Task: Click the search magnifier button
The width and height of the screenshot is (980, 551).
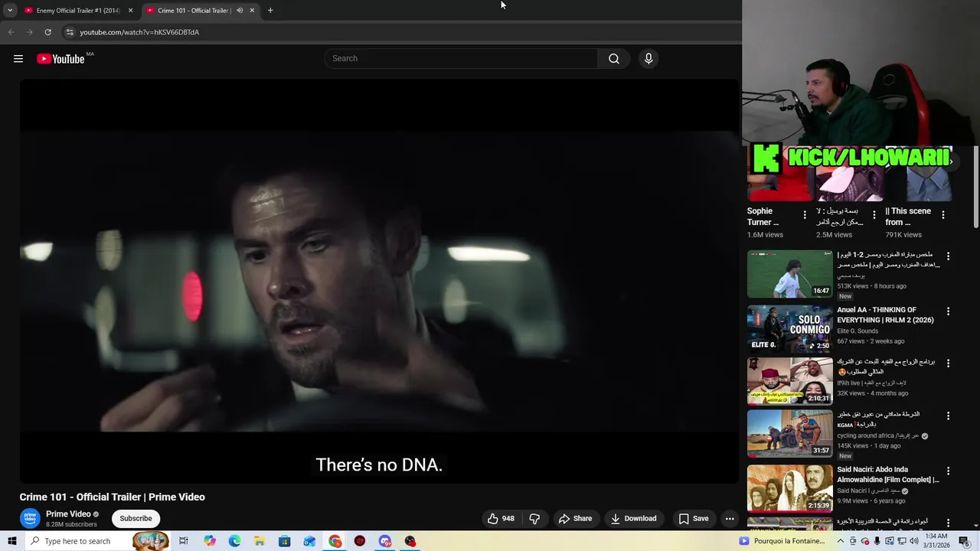Action: click(x=613, y=59)
